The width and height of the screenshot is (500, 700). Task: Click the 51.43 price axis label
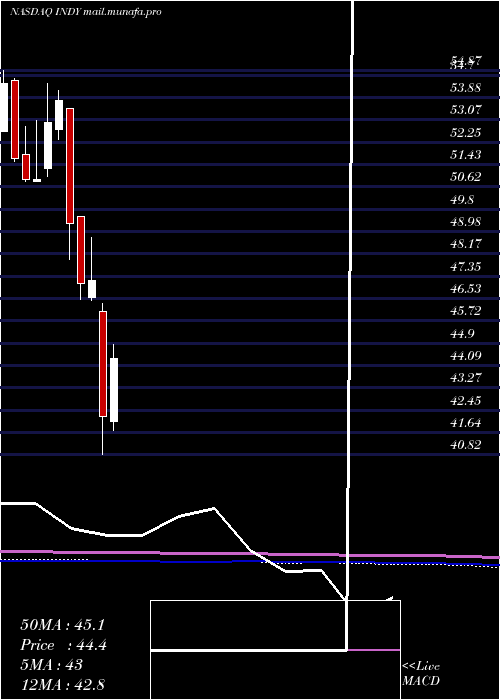pyautogui.click(x=466, y=155)
